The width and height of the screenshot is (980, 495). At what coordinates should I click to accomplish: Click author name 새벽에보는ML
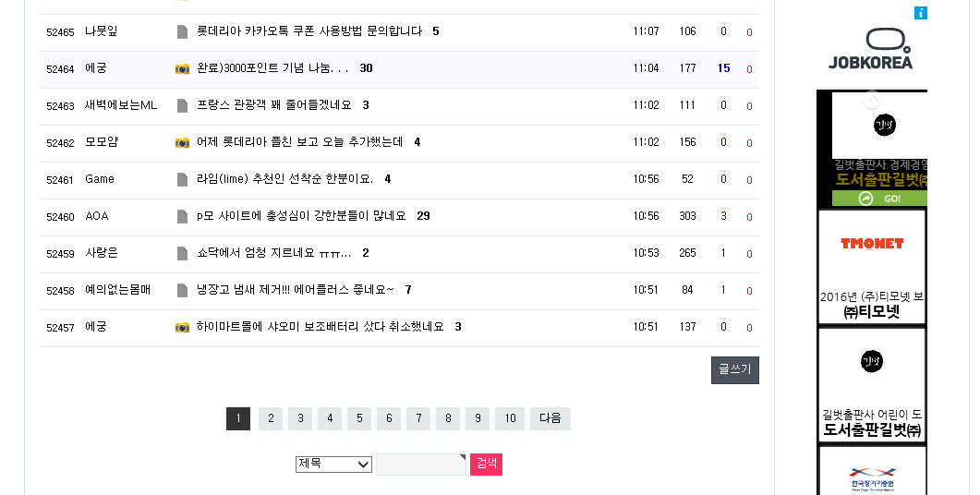121,105
